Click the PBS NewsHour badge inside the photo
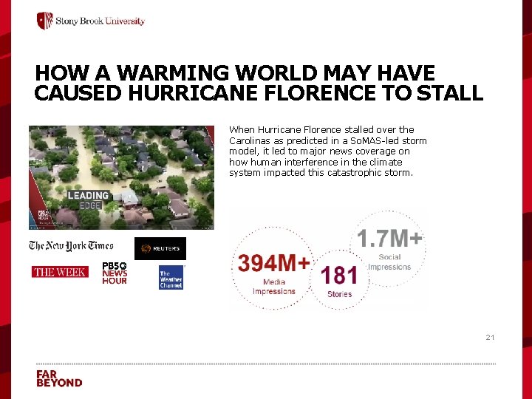This screenshot has height=399, width=532. point(44,215)
